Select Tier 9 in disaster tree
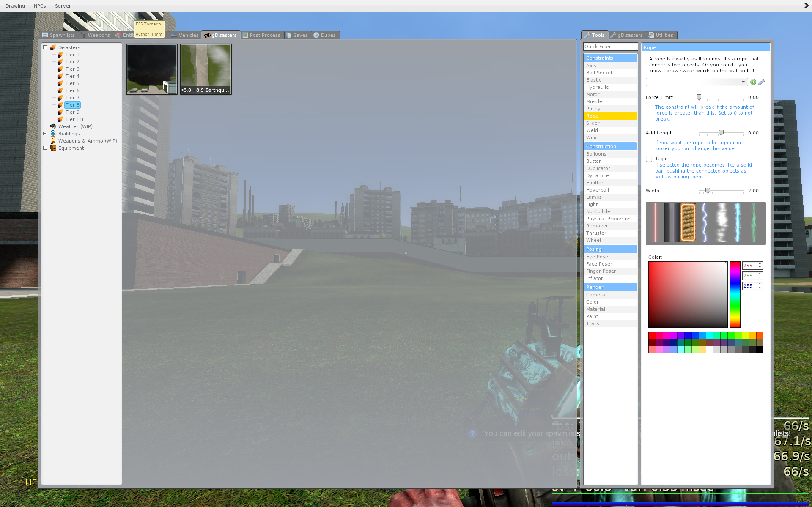 point(72,112)
